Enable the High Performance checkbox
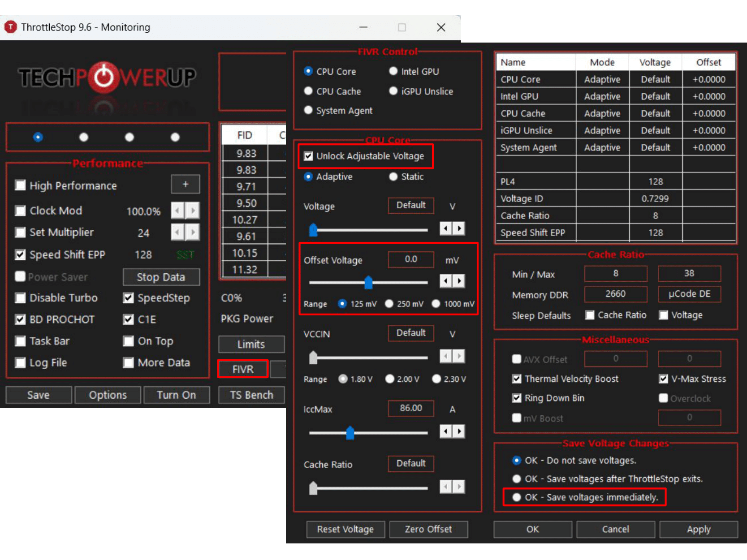 tap(20, 185)
